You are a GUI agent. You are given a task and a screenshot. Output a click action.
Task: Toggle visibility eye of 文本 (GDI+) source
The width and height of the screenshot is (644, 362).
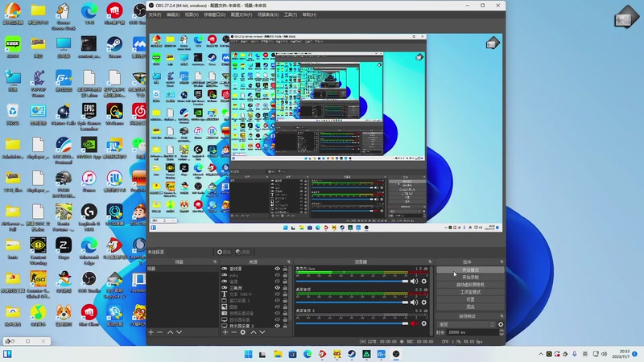point(277,294)
